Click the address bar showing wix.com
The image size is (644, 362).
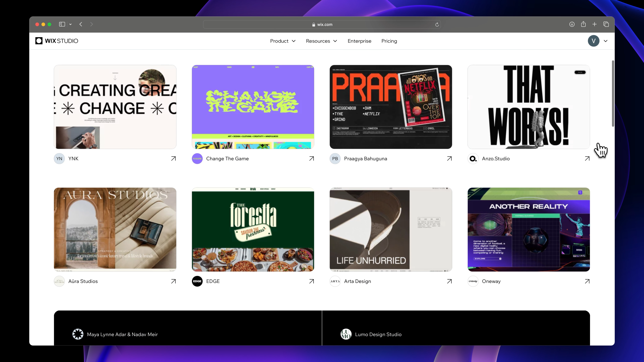click(322, 24)
